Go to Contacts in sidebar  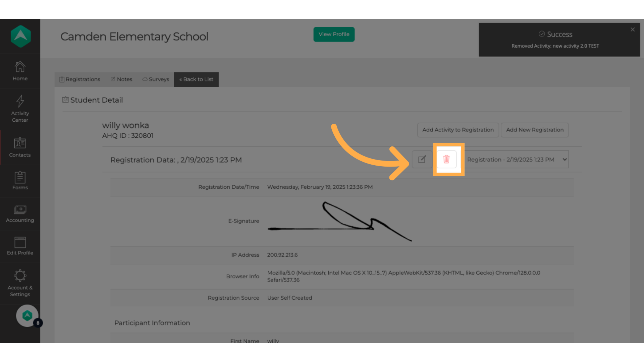(20, 147)
